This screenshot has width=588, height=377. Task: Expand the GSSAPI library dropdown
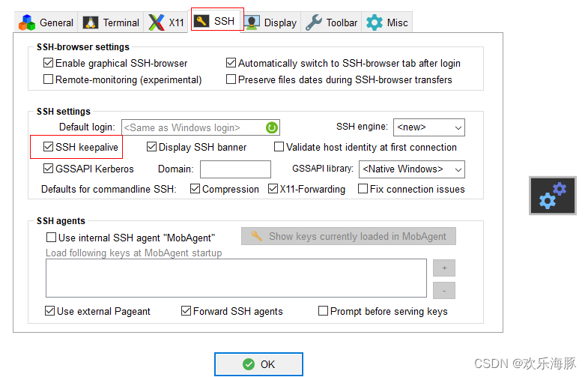(x=412, y=169)
